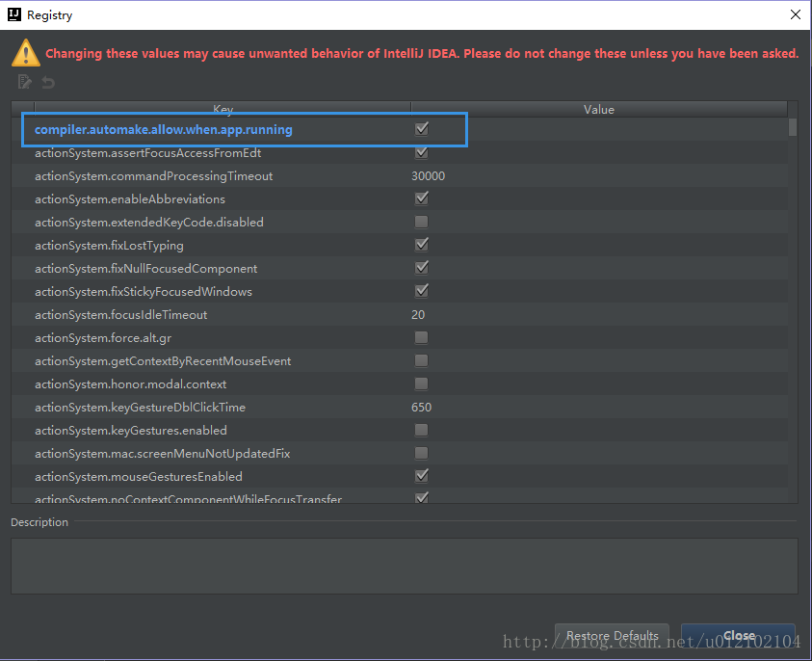Click the Restore Defaults button

(x=612, y=636)
